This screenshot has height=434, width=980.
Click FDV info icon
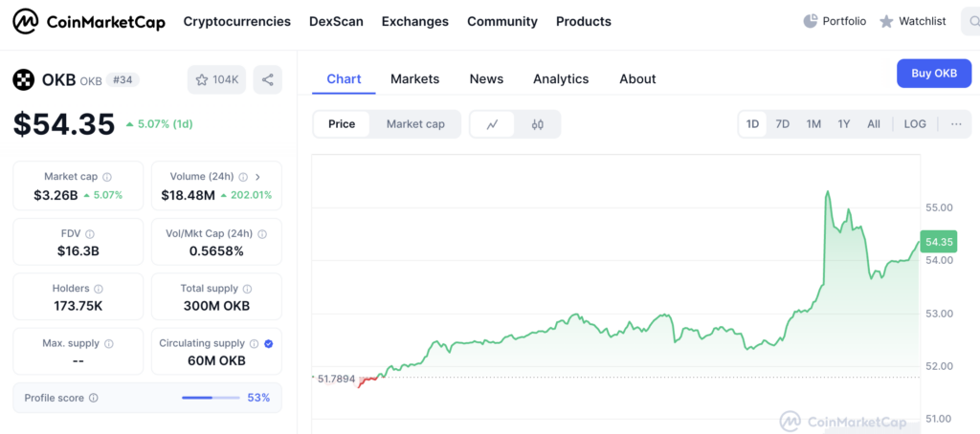click(x=89, y=234)
